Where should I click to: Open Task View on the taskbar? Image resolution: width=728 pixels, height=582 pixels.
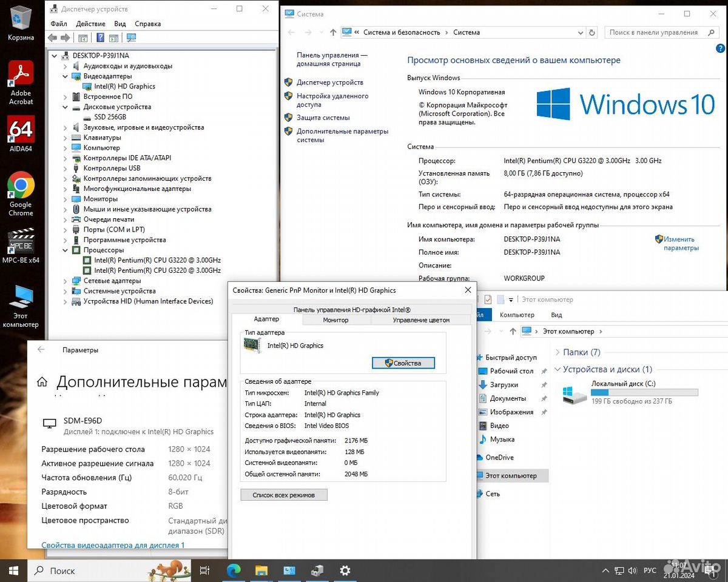204,570
